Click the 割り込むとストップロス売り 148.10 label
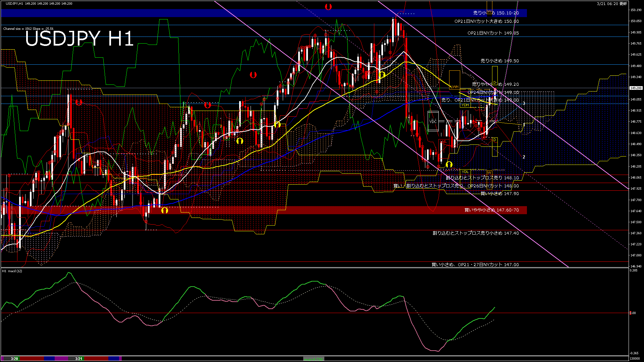The width and height of the screenshot is (644, 362). 482,178
